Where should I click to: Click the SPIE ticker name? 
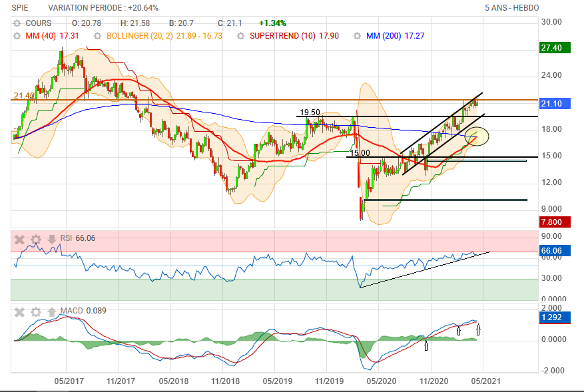(x=20, y=8)
